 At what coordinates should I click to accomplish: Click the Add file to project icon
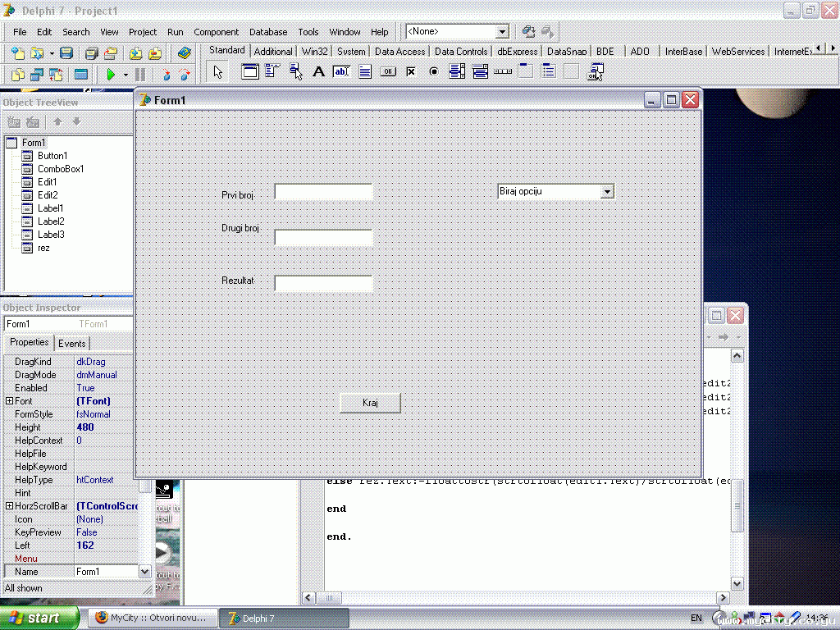pos(135,53)
